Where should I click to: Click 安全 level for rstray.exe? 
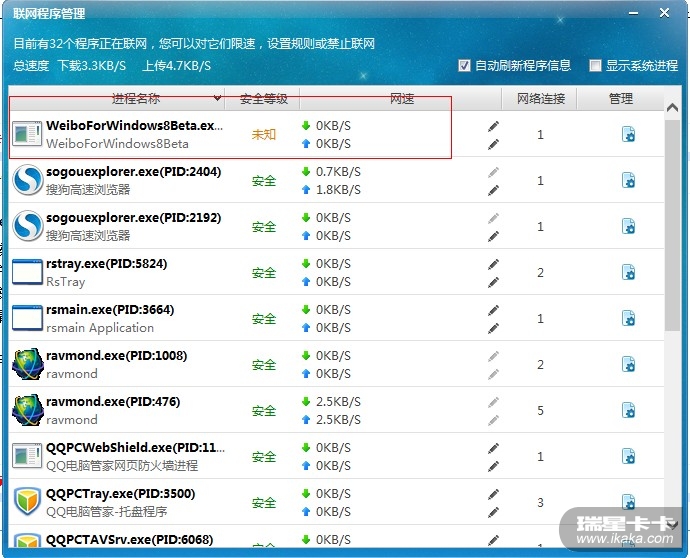[x=264, y=273]
